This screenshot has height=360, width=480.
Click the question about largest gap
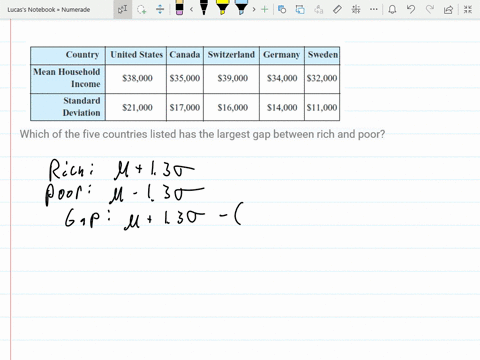point(202,134)
